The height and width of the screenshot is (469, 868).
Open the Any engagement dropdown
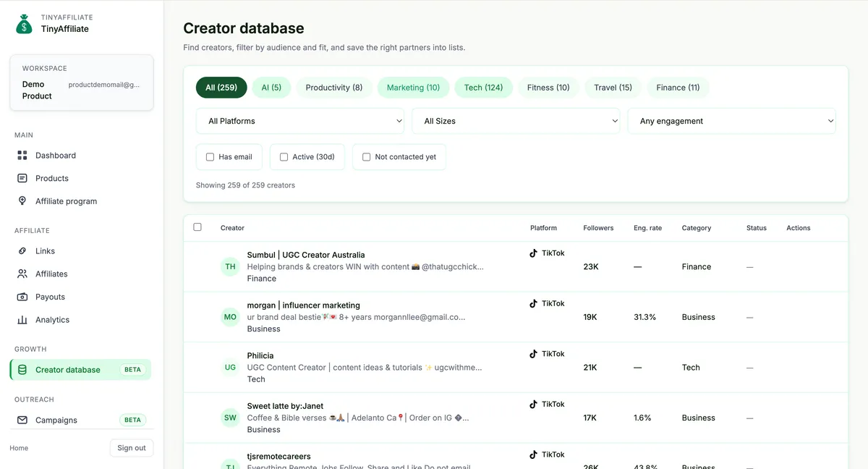[x=731, y=121]
